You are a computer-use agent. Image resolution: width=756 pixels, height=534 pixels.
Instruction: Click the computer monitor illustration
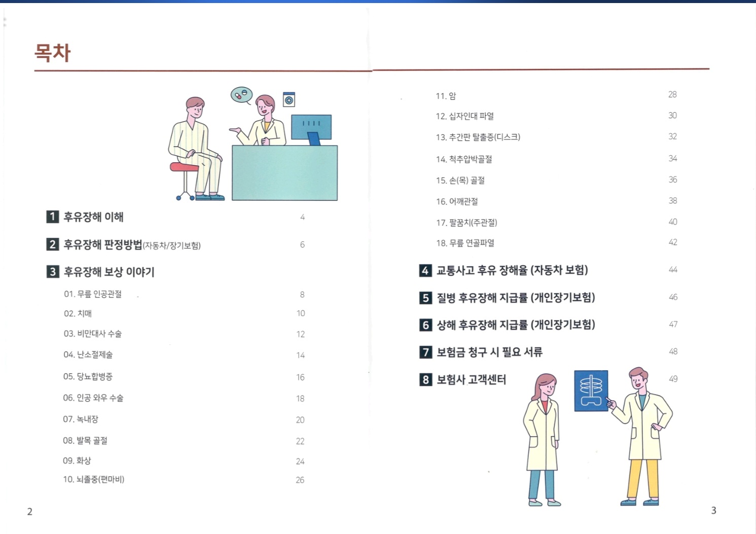coord(311,129)
